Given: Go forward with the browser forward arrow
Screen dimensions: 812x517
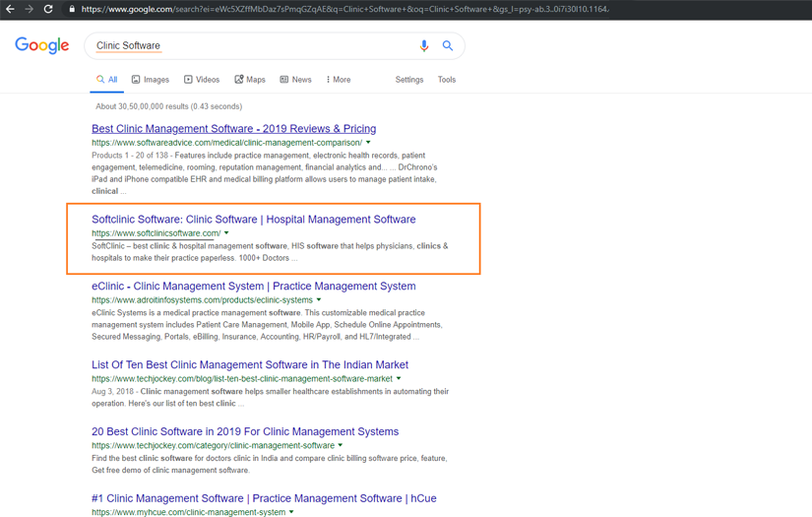Looking at the screenshot, I should (x=29, y=9).
